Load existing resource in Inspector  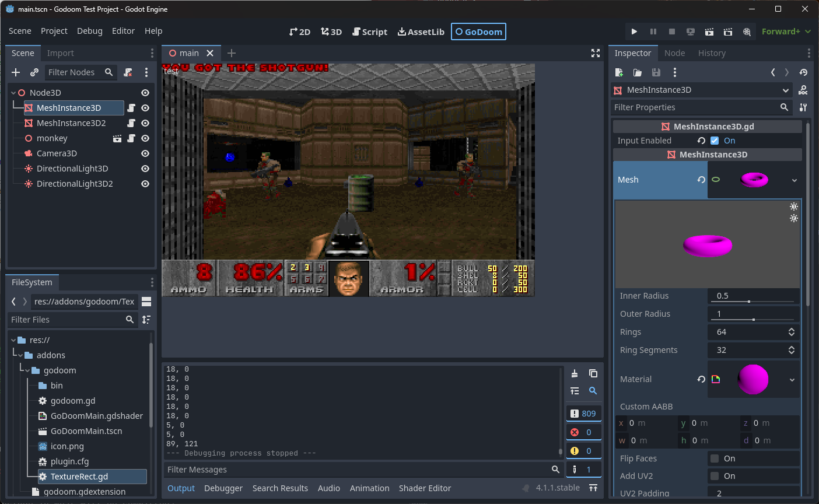pyautogui.click(x=638, y=72)
